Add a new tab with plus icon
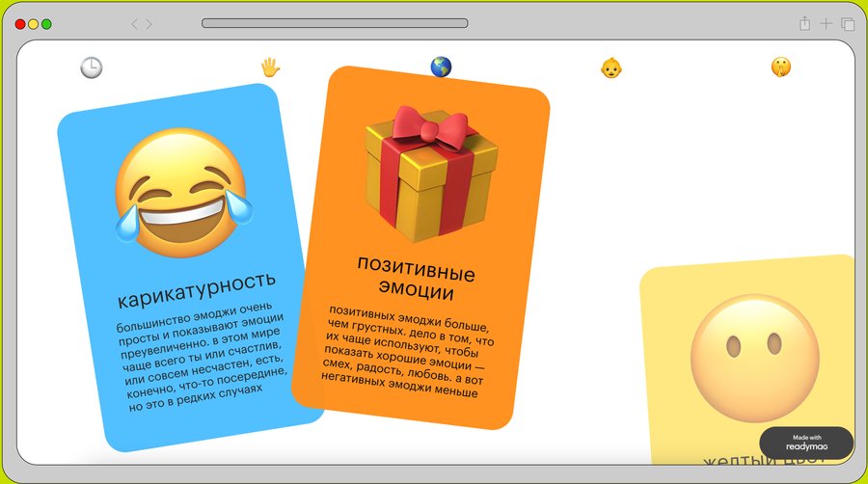The width and height of the screenshot is (868, 484). [826, 23]
